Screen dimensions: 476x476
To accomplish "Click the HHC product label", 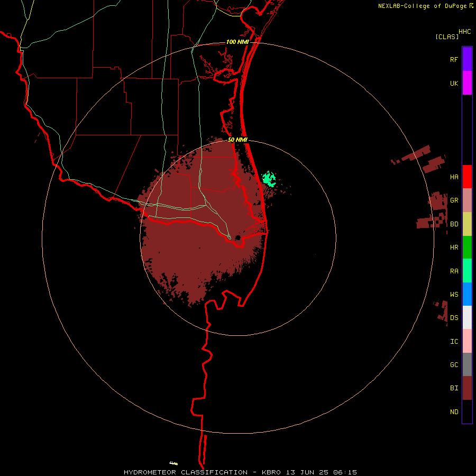I will click(464, 32).
